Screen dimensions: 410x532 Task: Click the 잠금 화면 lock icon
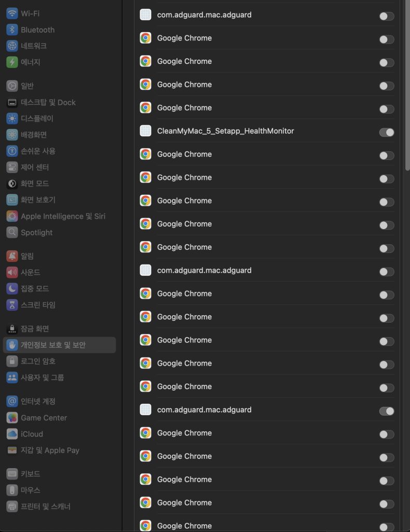click(12, 329)
